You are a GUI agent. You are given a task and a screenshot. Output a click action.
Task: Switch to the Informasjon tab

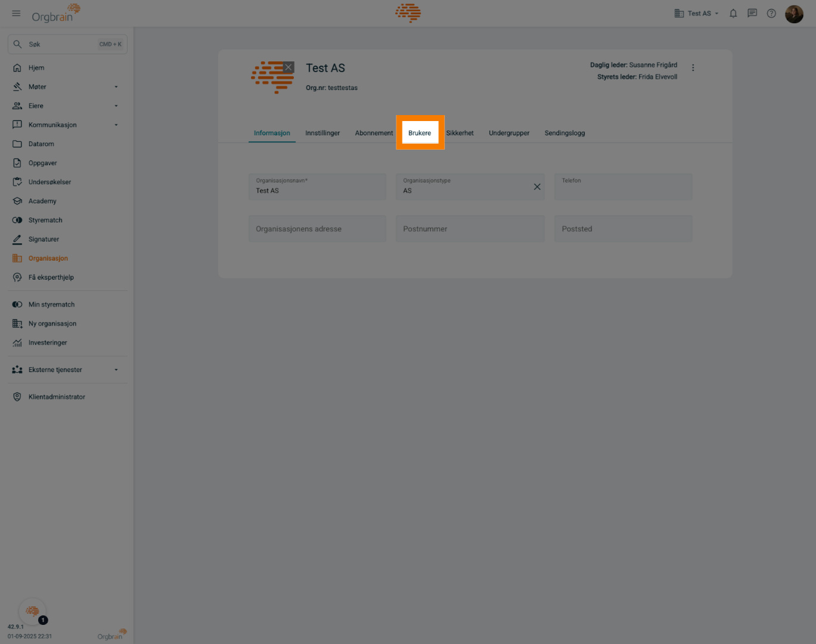[x=272, y=133]
